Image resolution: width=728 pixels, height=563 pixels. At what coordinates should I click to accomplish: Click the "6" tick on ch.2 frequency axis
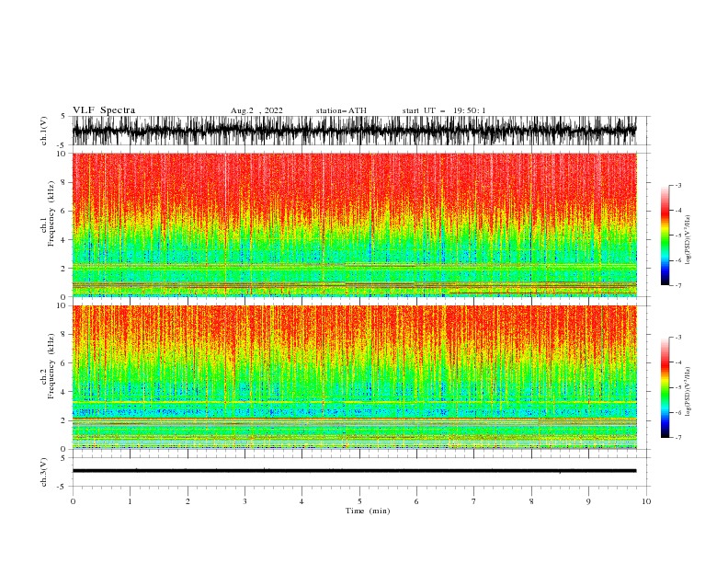63,362
